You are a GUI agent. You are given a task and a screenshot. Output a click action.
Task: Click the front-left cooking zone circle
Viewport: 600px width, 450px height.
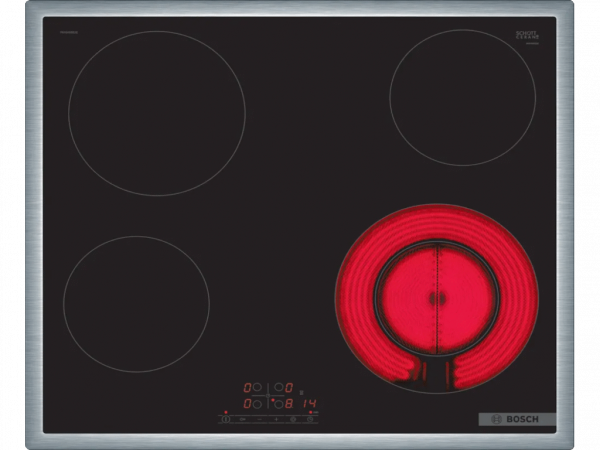[x=136, y=303]
